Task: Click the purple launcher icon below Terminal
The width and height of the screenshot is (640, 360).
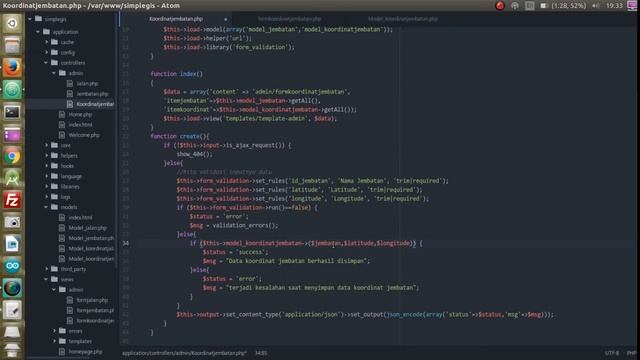Action: pos(12,134)
